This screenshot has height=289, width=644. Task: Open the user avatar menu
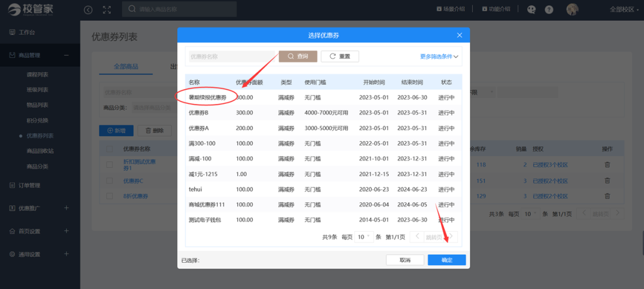click(x=572, y=10)
